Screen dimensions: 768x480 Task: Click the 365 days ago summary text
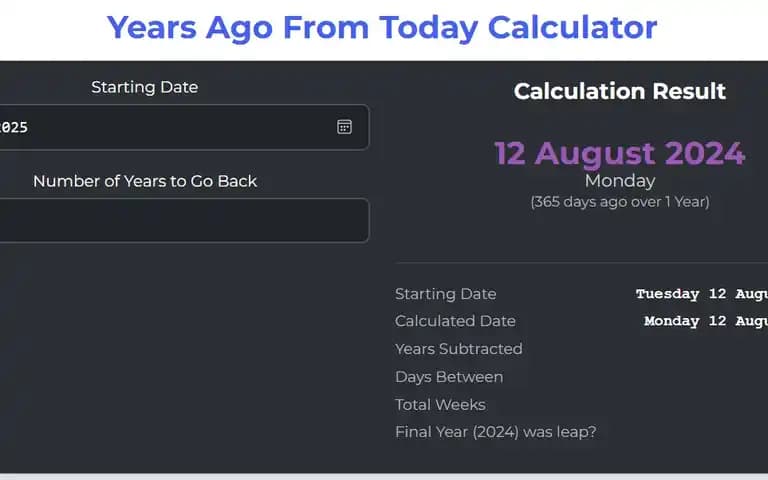[x=620, y=202]
